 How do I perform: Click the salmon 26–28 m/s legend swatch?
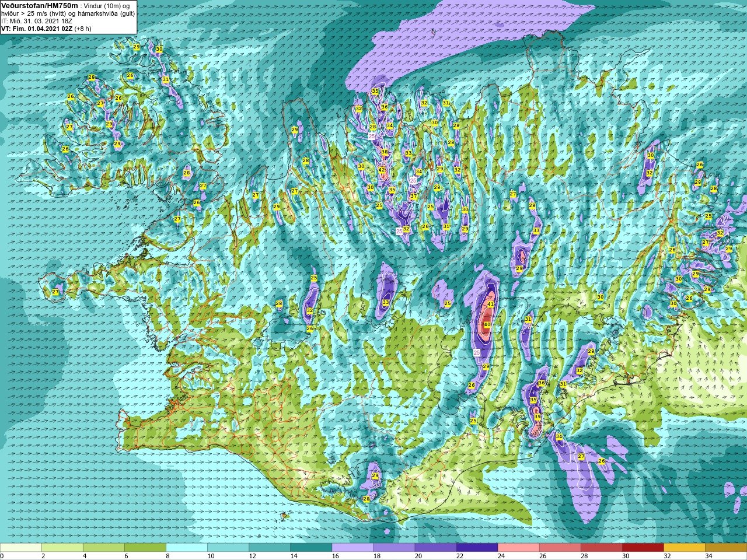coord(560,548)
